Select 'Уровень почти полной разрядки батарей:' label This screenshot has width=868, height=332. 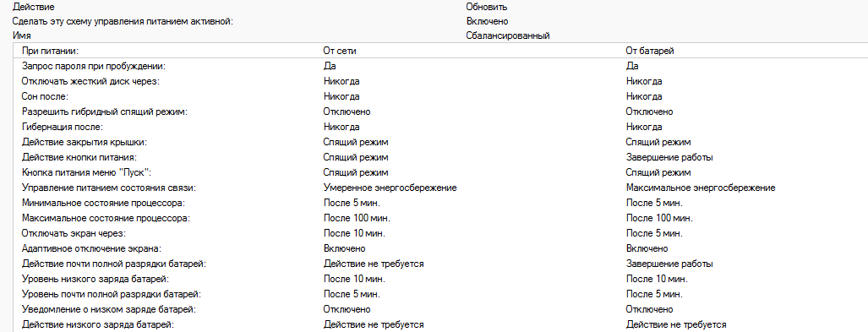(x=112, y=294)
